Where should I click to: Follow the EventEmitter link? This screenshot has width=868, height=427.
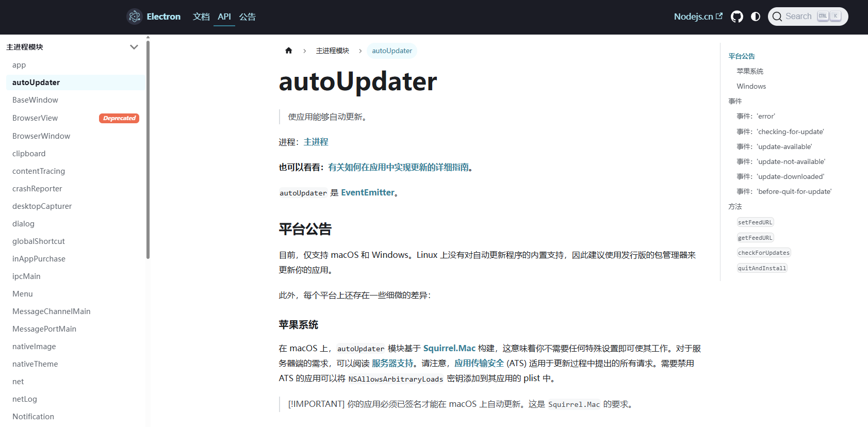pyautogui.click(x=368, y=192)
